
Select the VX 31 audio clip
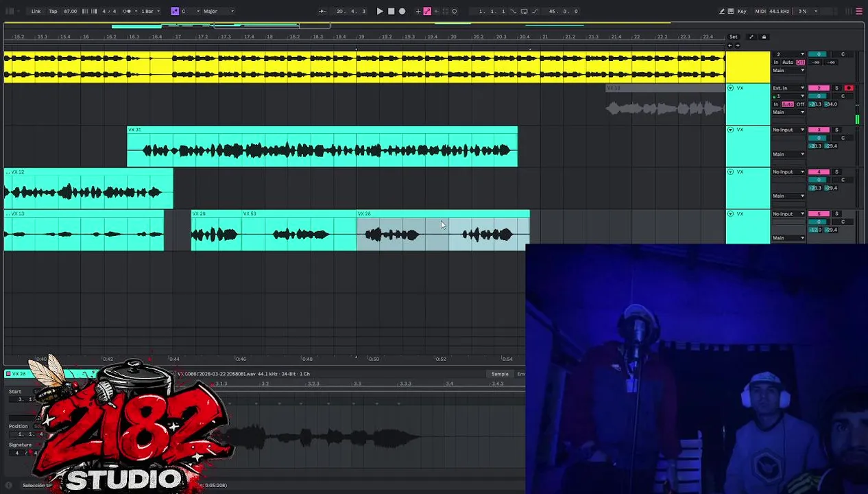[x=322, y=146]
